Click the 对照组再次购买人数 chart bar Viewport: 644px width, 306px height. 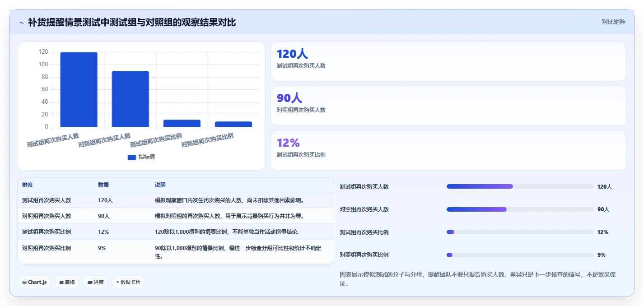[131, 99]
